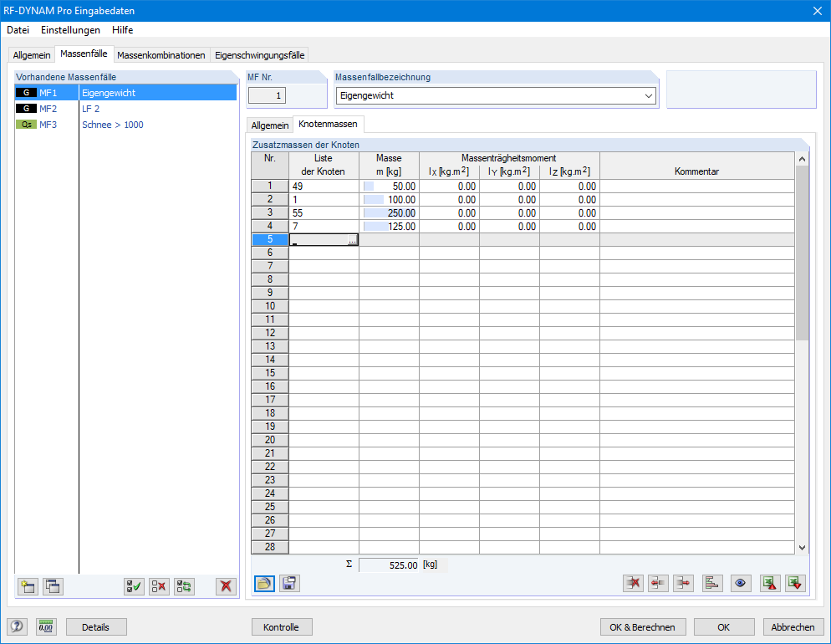
Task: Click OK & Berechnen
Action: click(x=643, y=627)
